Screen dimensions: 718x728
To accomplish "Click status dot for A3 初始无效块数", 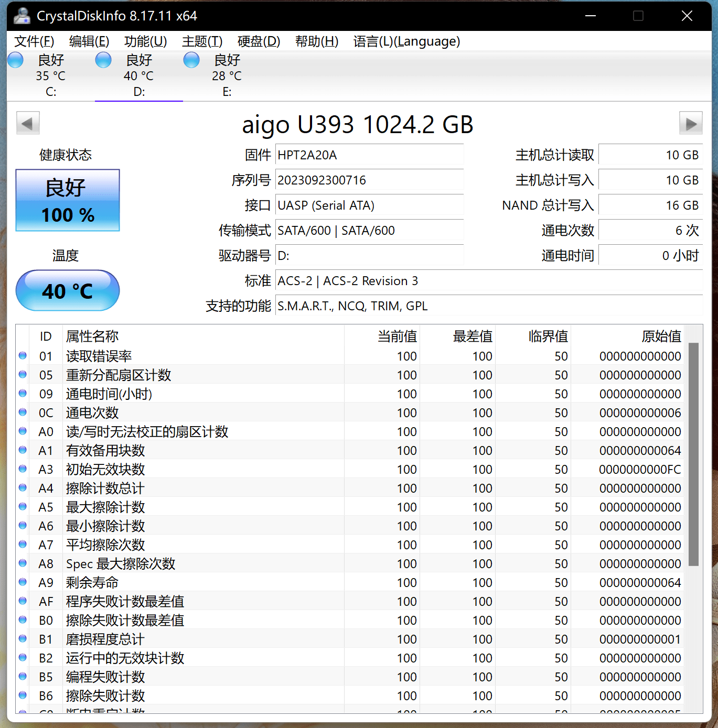I will [23, 469].
